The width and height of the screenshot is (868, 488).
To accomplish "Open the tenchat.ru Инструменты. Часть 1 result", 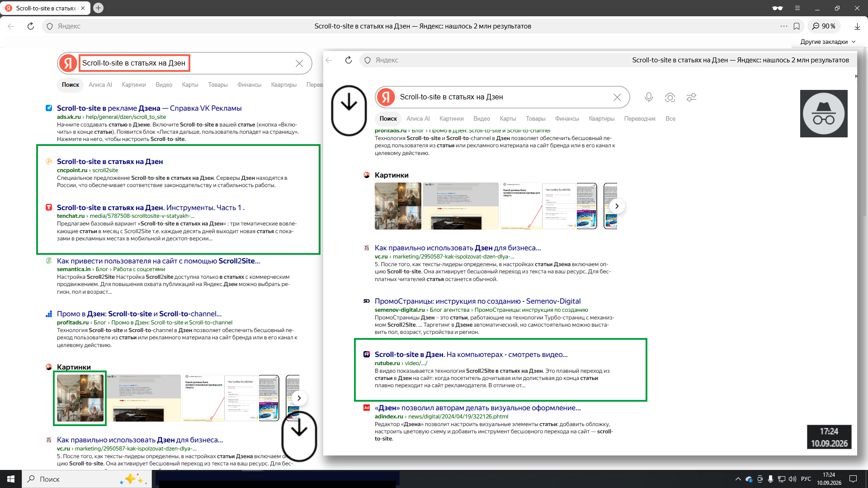I will tap(151, 207).
